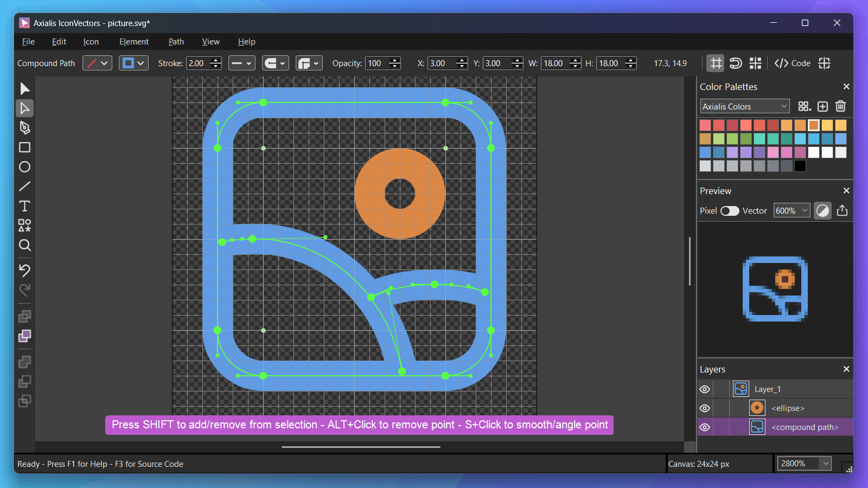Open the Axialis Colors palette dropdown
This screenshot has height=488, width=868.
745,106
